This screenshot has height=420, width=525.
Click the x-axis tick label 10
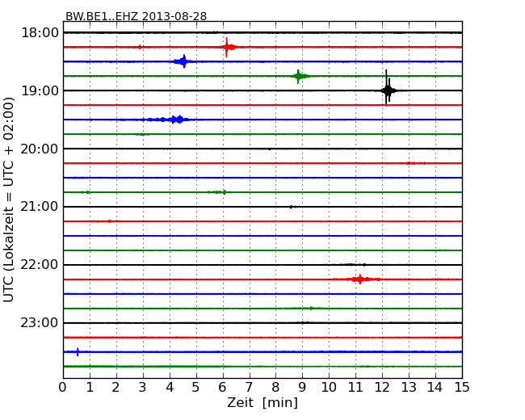coord(329,388)
